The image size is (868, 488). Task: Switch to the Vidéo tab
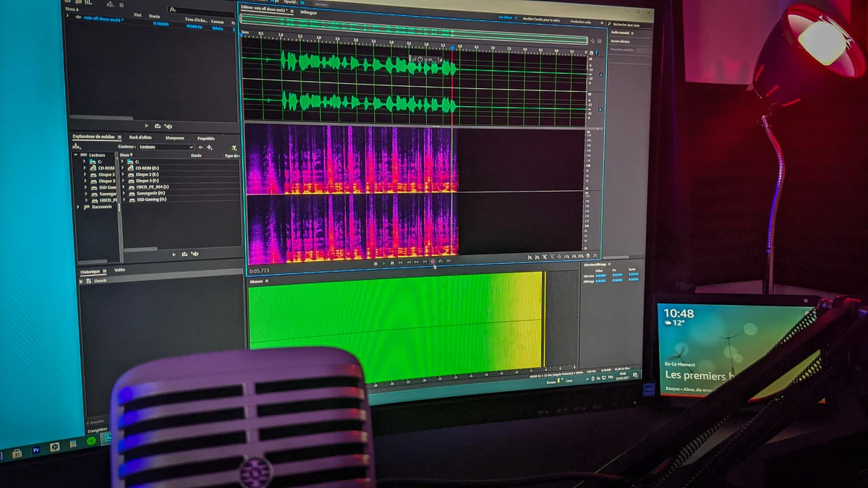click(119, 270)
